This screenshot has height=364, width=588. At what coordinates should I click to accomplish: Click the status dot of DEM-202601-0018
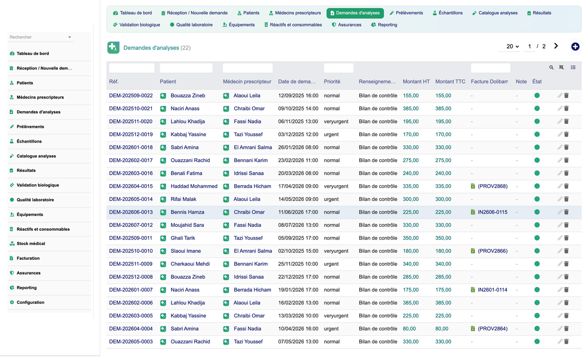(x=537, y=147)
